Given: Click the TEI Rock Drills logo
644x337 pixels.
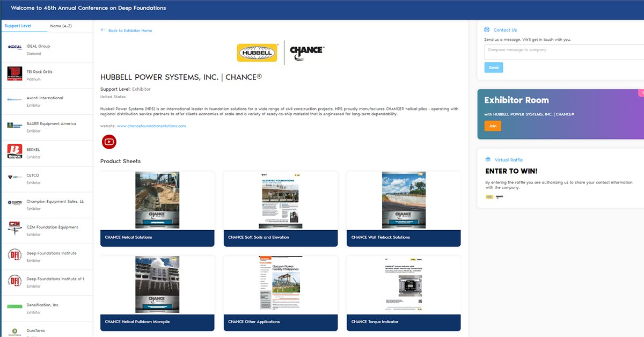Looking at the screenshot, I should 14,74.
